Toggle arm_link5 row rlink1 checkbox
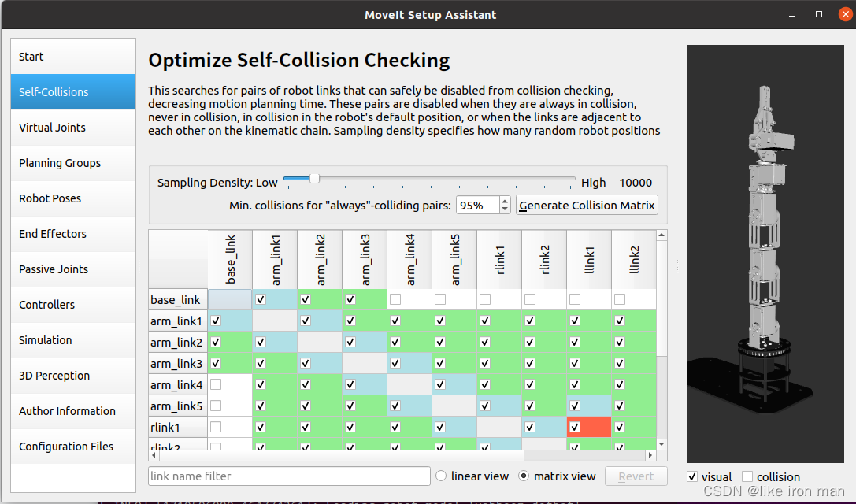This screenshot has height=504, width=856. click(x=485, y=406)
